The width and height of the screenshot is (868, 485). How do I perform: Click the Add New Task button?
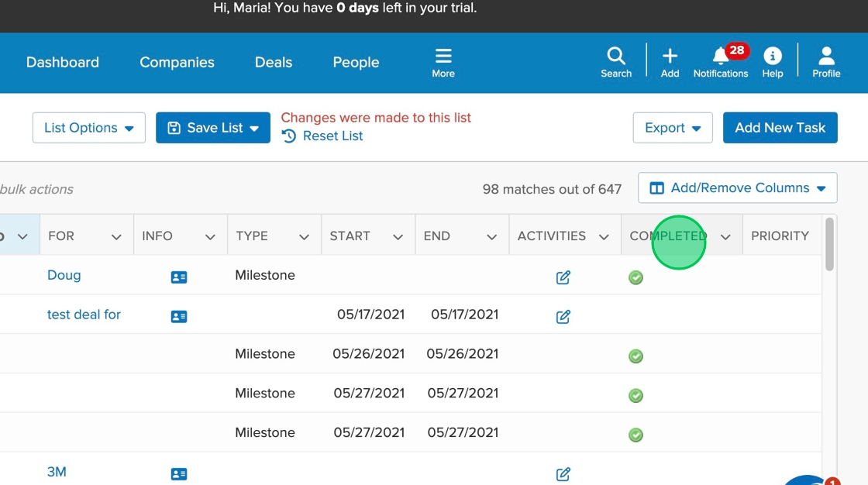coord(780,128)
